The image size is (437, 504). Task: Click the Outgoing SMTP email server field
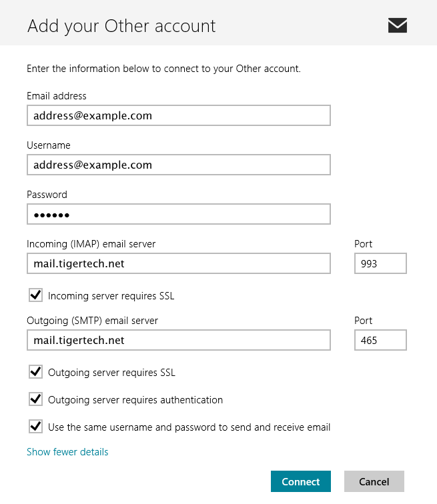[x=178, y=340]
